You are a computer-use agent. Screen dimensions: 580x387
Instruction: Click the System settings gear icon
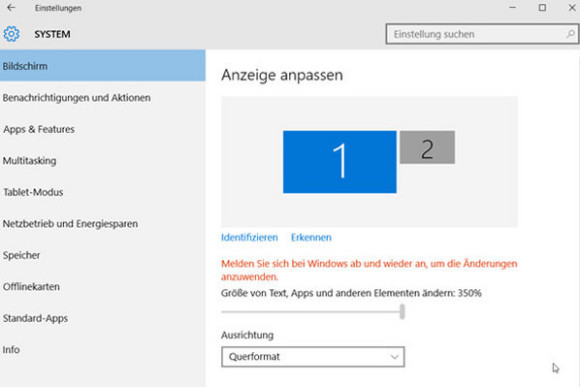pos(11,34)
